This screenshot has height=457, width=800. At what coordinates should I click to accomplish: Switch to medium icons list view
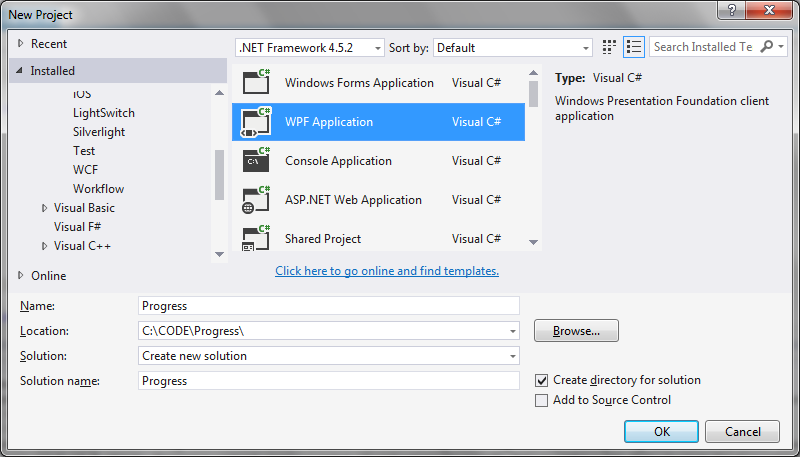[x=634, y=47]
